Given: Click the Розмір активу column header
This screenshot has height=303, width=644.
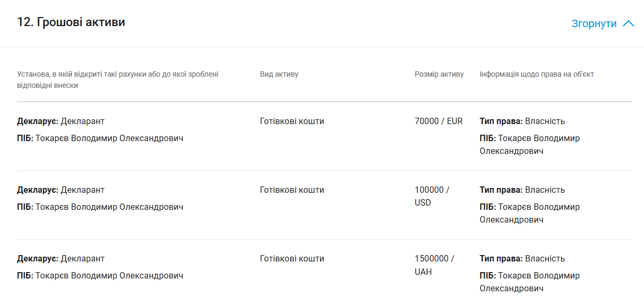Looking at the screenshot, I should [439, 74].
